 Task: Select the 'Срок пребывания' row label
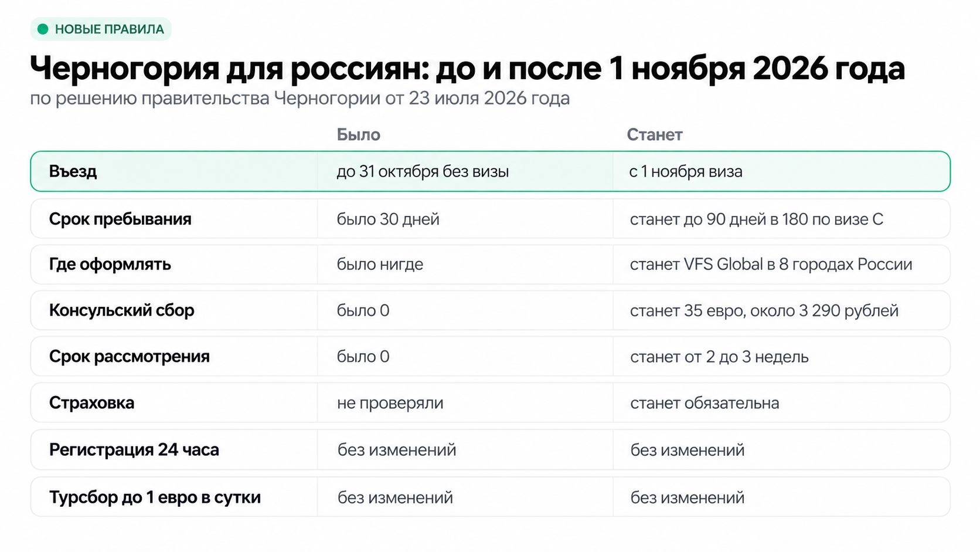pyautogui.click(x=120, y=219)
